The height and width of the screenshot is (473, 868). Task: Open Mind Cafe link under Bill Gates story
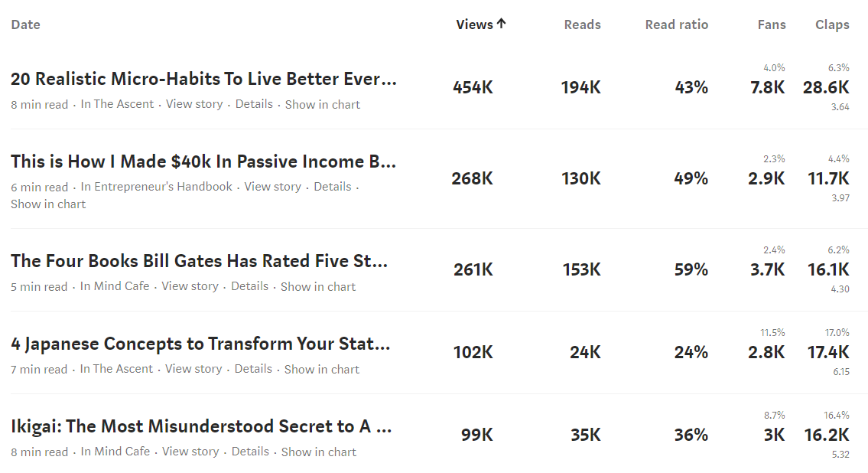pos(115,286)
